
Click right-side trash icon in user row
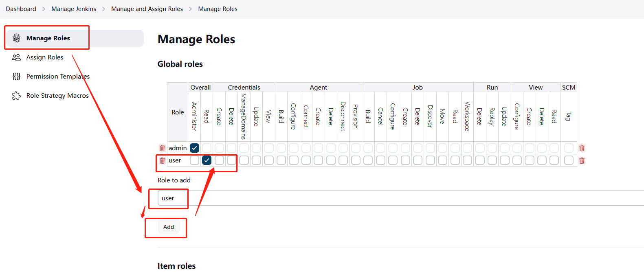click(582, 160)
